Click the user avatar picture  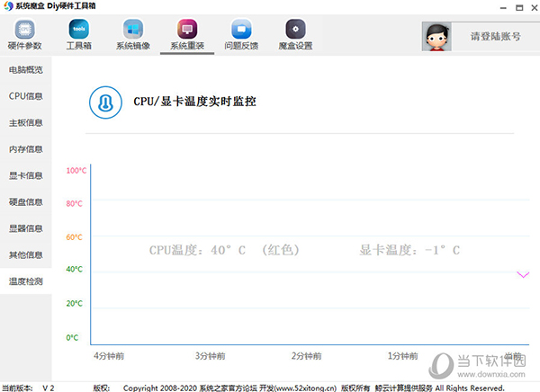[438, 37]
